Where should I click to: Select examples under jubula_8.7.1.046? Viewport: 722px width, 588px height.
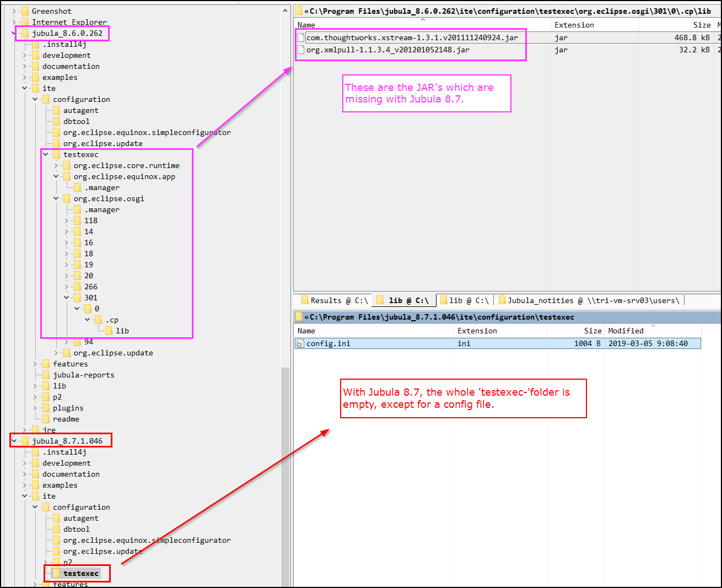pyautogui.click(x=60, y=485)
